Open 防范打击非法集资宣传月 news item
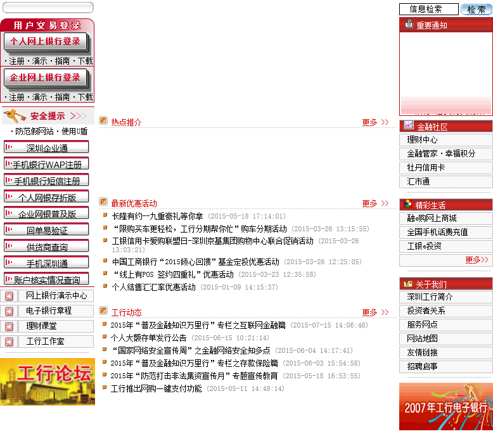This screenshot has width=493, height=448. coord(195,376)
